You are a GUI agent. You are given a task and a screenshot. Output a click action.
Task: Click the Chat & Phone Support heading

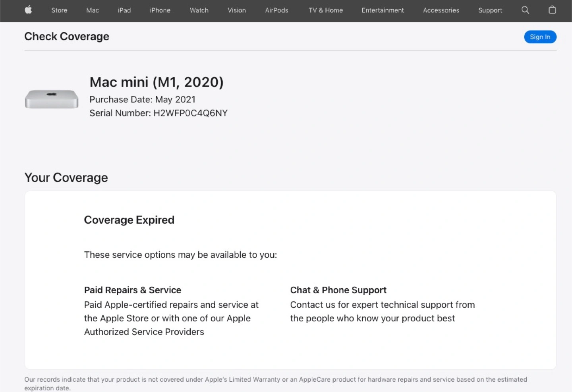pyautogui.click(x=338, y=290)
